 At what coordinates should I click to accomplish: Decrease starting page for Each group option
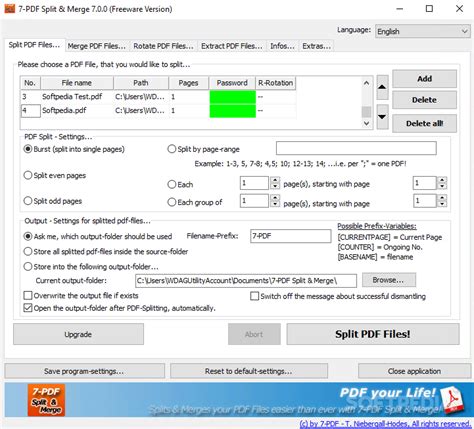[x=442, y=204]
